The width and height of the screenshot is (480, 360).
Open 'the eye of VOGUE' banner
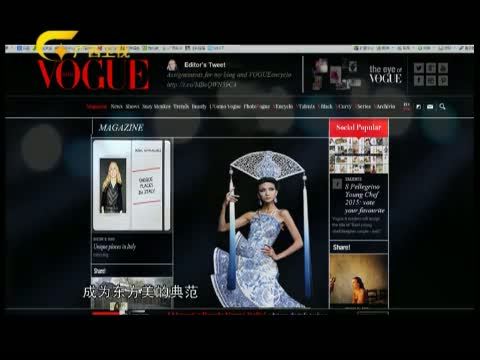click(385, 74)
